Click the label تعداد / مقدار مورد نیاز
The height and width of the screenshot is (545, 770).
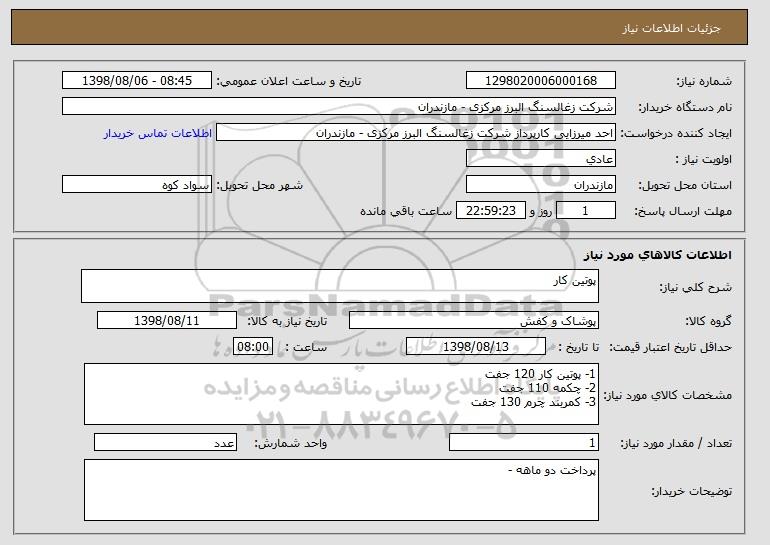676,443
